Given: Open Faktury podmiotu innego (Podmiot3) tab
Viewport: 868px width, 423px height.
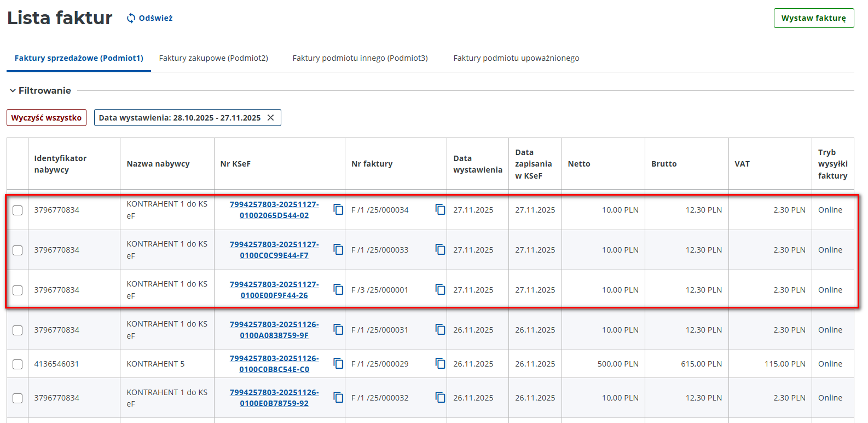Looking at the screenshot, I should (x=360, y=58).
